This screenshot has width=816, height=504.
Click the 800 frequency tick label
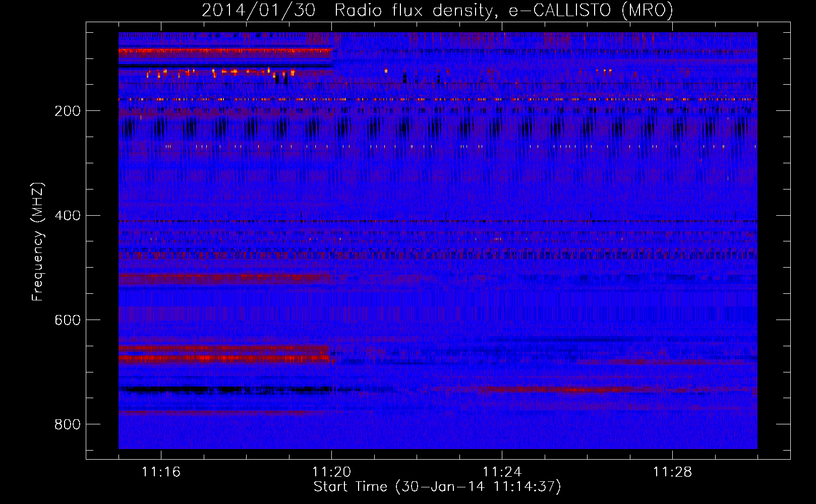click(x=68, y=424)
